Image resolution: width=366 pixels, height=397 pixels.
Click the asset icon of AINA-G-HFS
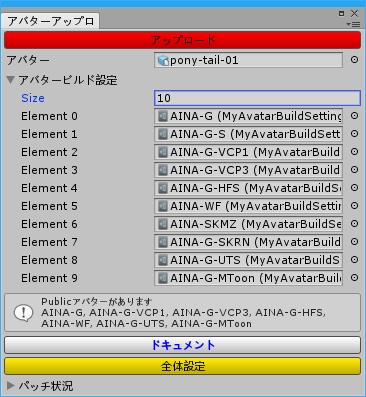point(163,188)
